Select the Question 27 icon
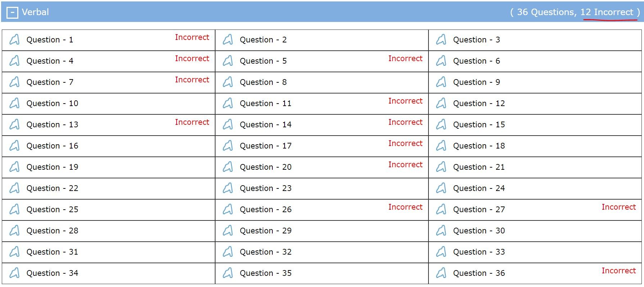Screen dimensions: 644x287 point(441,209)
